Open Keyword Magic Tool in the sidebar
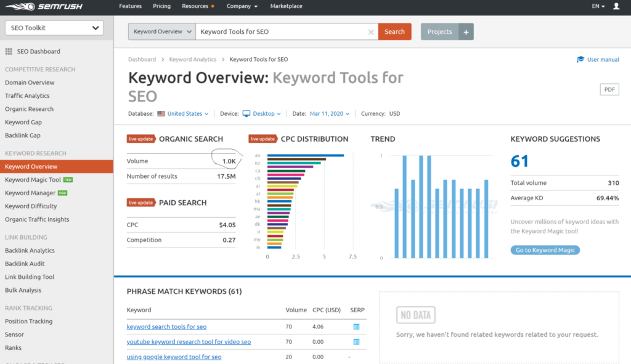Screen dimensions: 631x364 coord(33,180)
